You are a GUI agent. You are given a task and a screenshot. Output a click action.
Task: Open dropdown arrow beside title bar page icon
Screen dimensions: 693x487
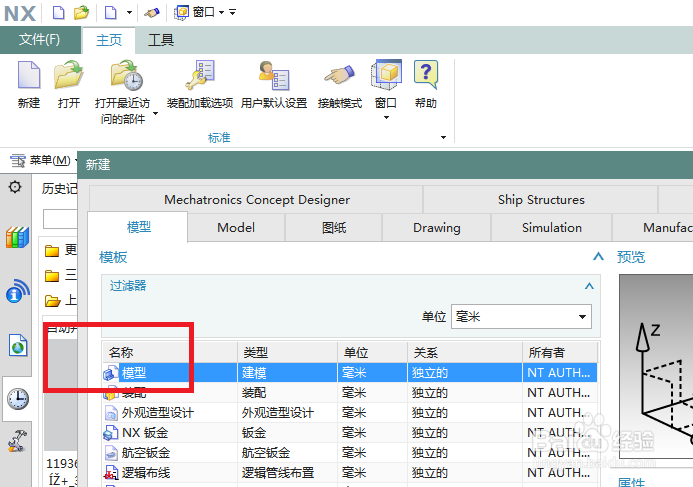[129, 12]
